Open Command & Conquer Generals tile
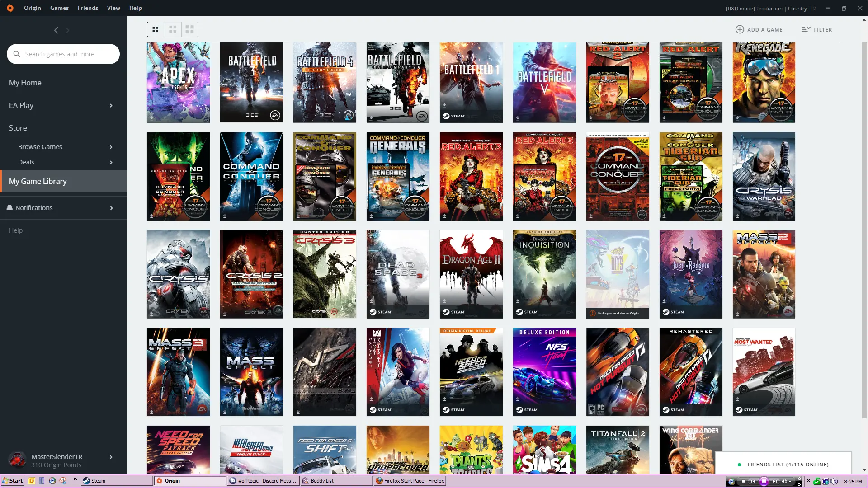868x488 pixels. pos(398,176)
